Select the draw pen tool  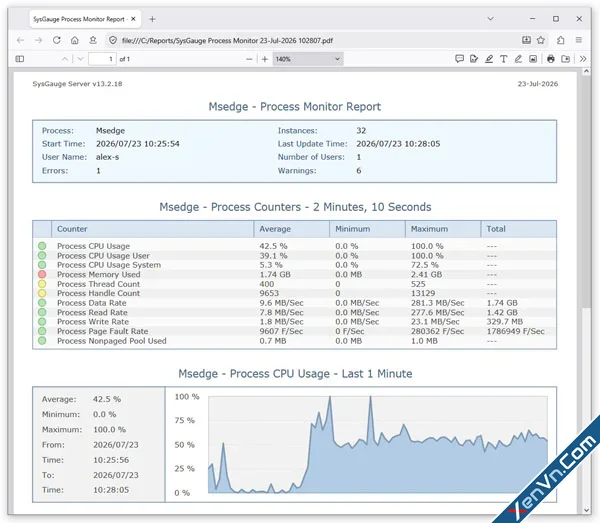pyautogui.click(x=518, y=59)
